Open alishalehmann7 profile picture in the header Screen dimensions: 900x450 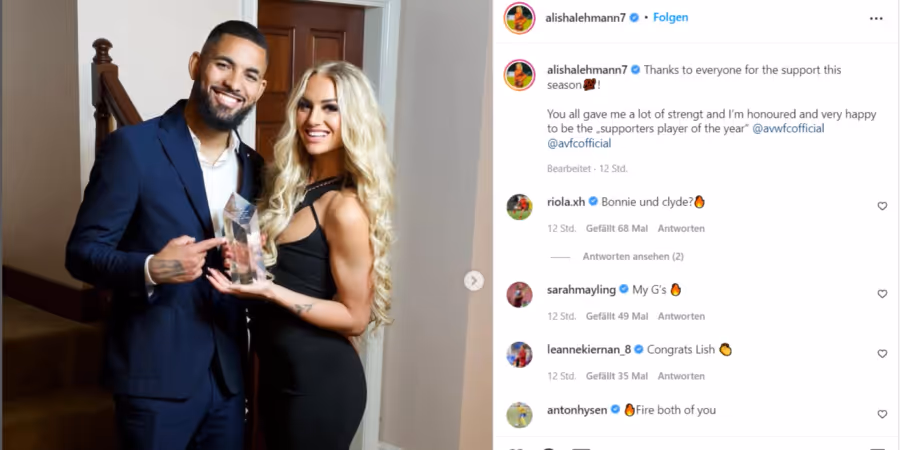519,18
